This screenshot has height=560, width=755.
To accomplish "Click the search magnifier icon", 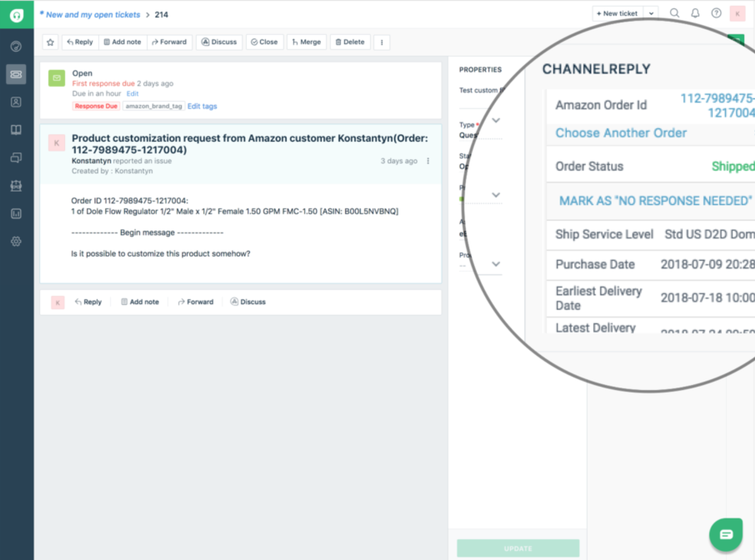I will pyautogui.click(x=674, y=13).
